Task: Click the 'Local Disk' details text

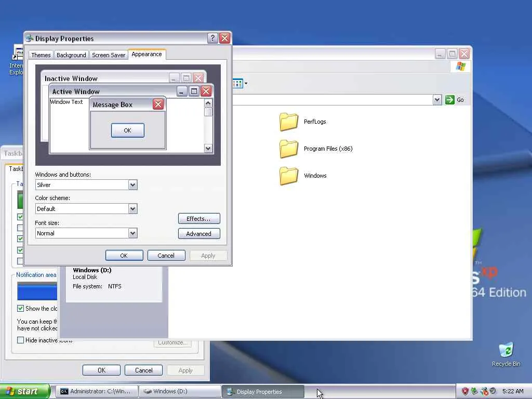Action: pyautogui.click(x=85, y=277)
